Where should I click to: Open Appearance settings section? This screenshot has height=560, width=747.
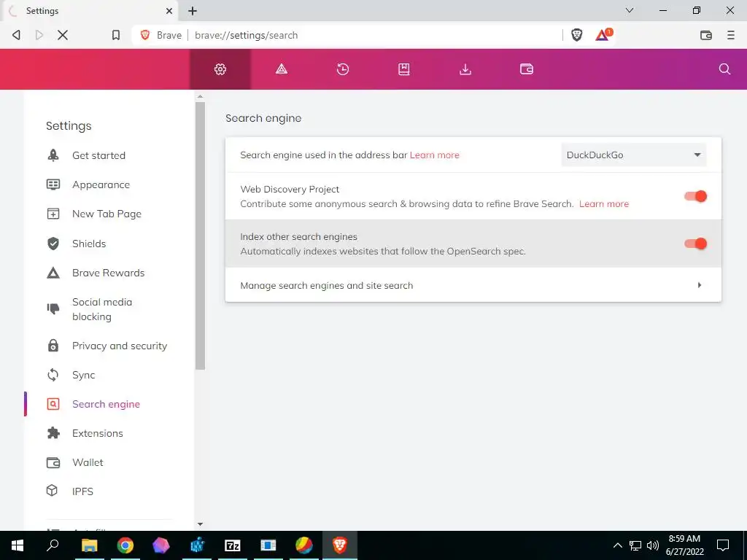[101, 184]
